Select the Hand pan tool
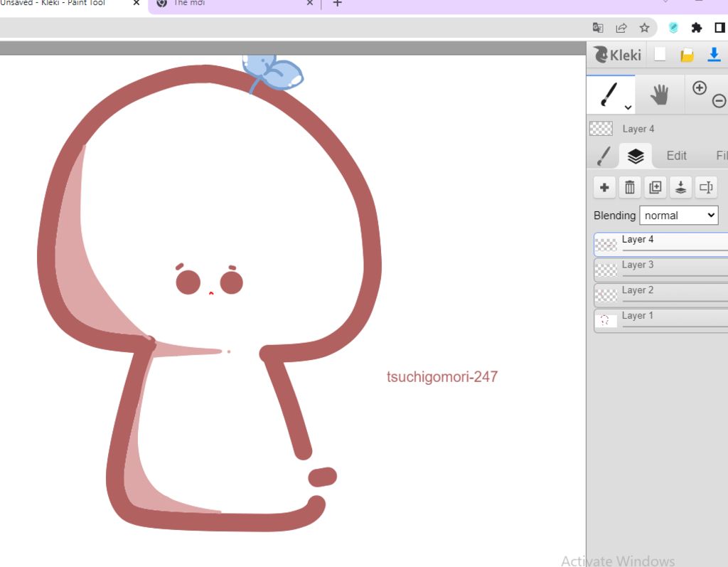 point(660,95)
